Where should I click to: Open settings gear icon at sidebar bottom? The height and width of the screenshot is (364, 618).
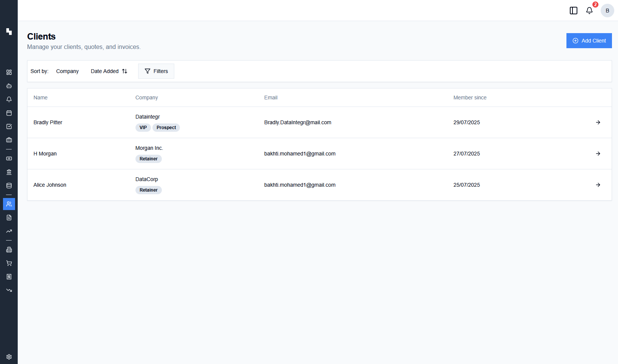pyautogui.click(x=9, y=357)
